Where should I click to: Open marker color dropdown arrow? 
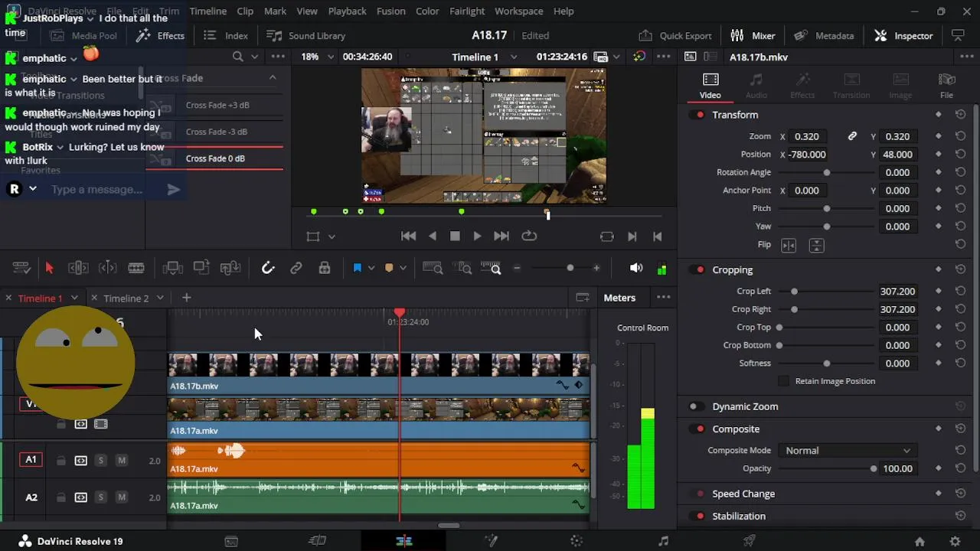point(403,268)
